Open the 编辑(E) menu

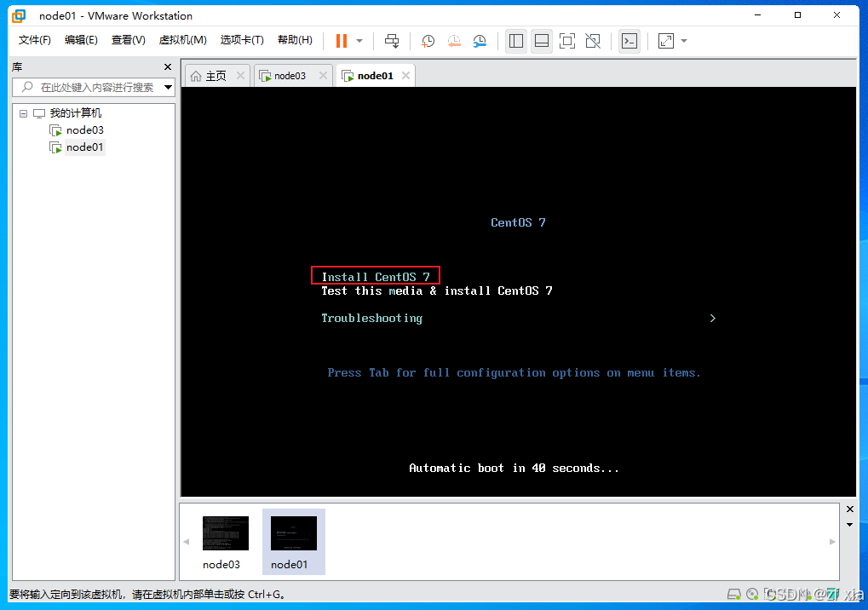[81, 40]
